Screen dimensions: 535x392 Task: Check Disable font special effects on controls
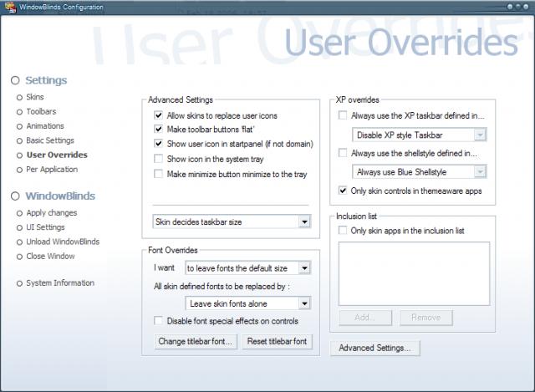point(158,321)
